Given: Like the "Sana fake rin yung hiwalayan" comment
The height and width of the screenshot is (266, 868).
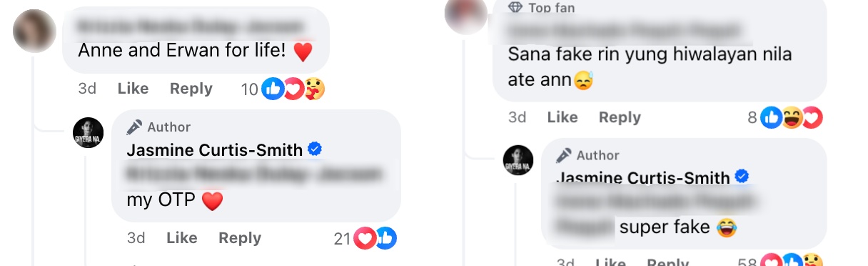Looking at the screenshot, I should click(562, 117).
